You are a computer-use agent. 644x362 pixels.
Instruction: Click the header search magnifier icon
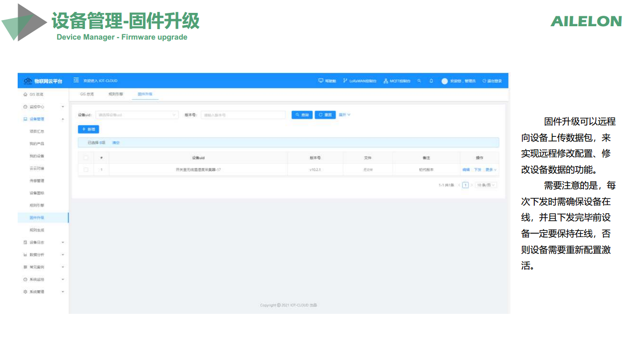(419, 81)
